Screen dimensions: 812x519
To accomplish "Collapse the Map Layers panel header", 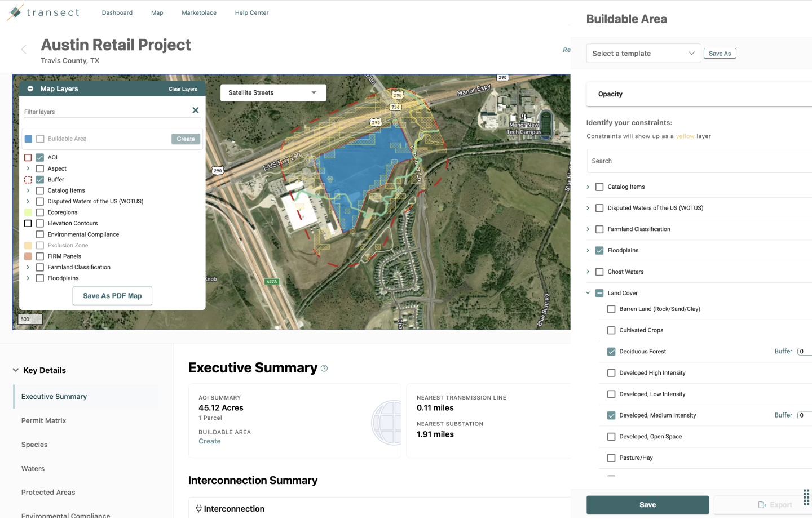I will point(29,88).
